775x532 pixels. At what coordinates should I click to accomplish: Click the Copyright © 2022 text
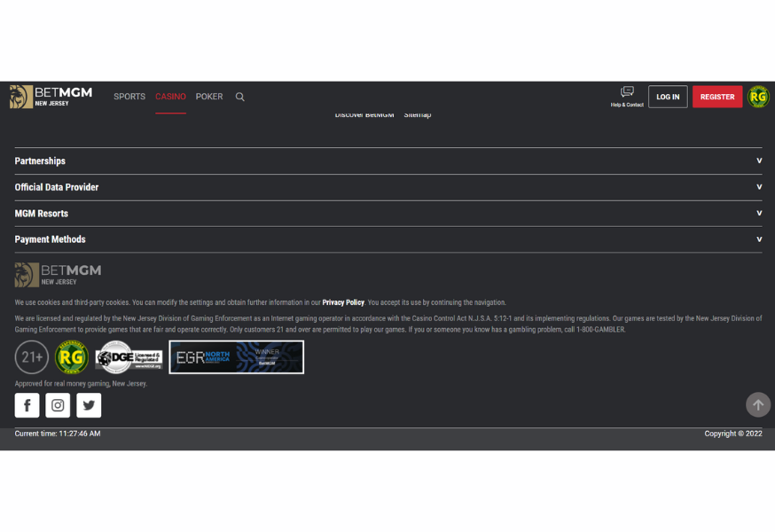733,434
